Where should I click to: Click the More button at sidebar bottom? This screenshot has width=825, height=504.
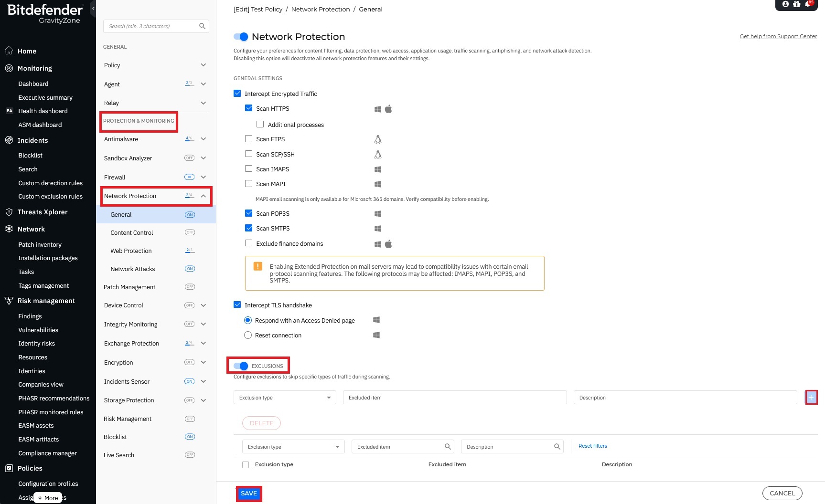[48, 498]
